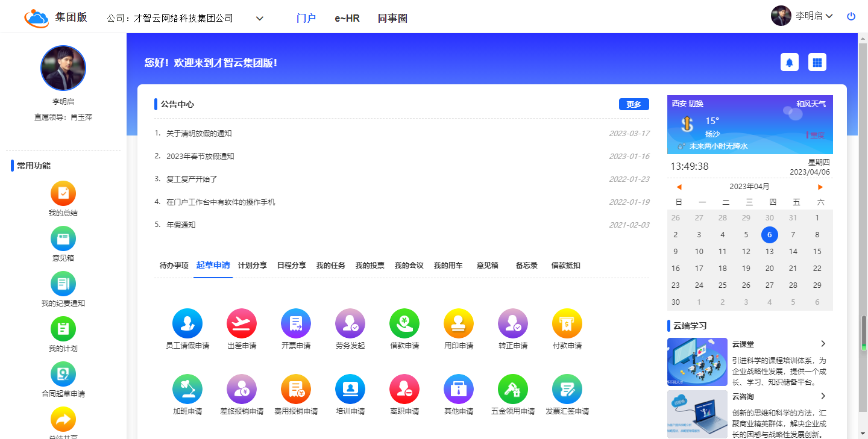Expand the company selector dropdown

(259, 18)
